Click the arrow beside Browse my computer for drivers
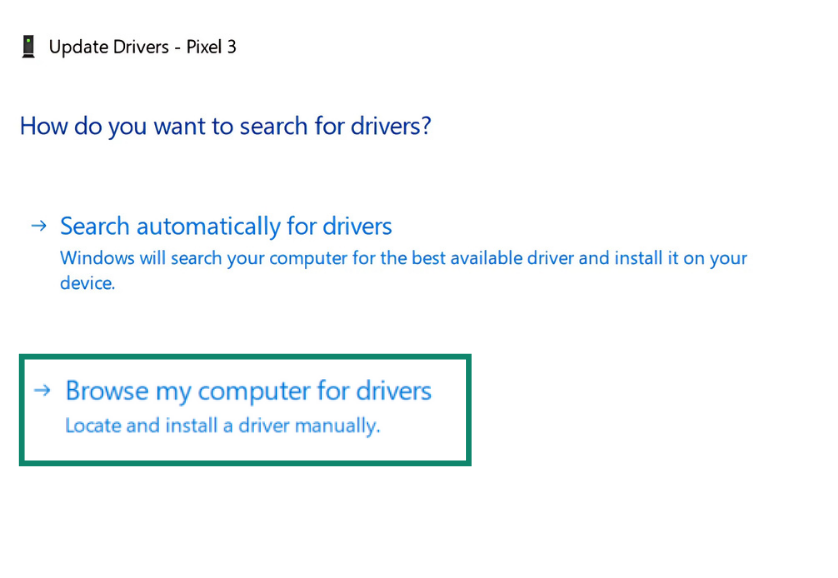 tap(41, 391)
